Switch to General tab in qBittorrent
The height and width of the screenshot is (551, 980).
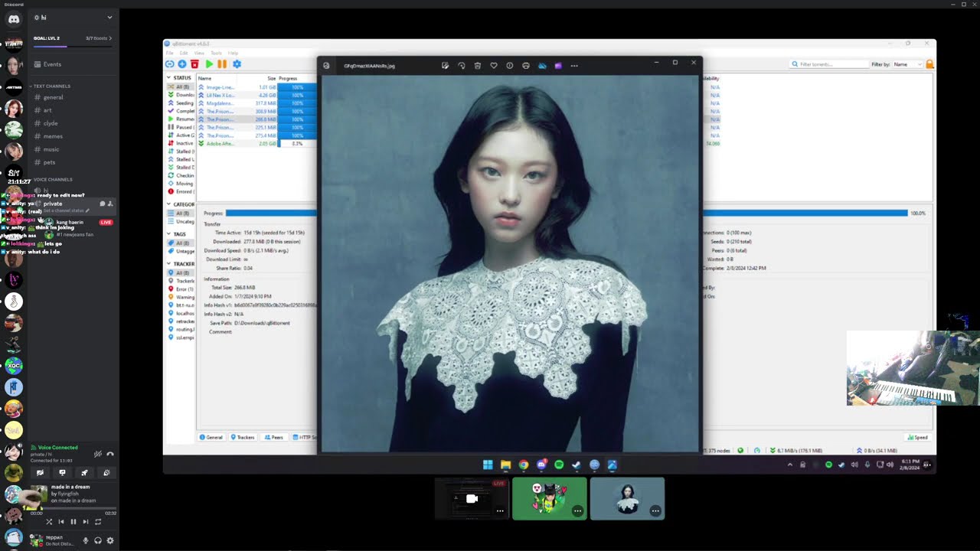pyautogui.click(x=211, y=438)
